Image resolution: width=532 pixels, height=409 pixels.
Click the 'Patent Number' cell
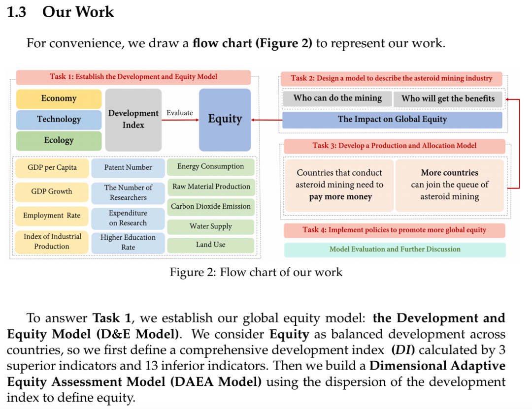click(x=128, y=168)
